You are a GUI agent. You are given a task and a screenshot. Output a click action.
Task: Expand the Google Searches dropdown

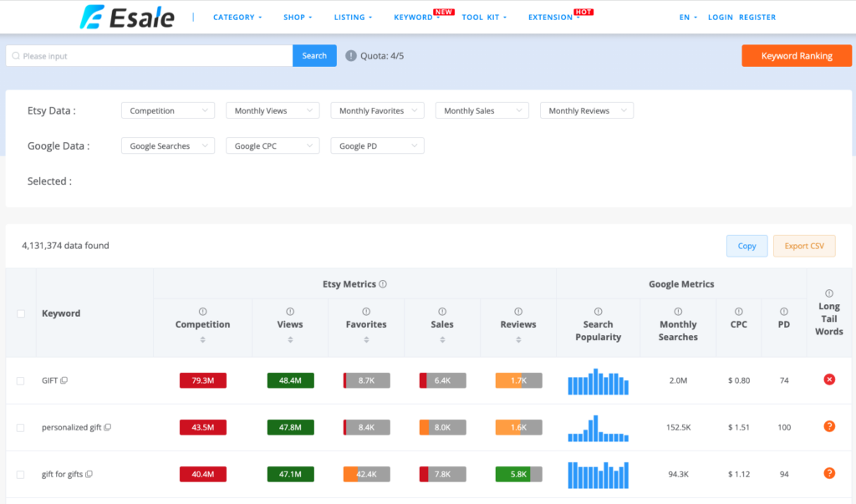[167, 145]
